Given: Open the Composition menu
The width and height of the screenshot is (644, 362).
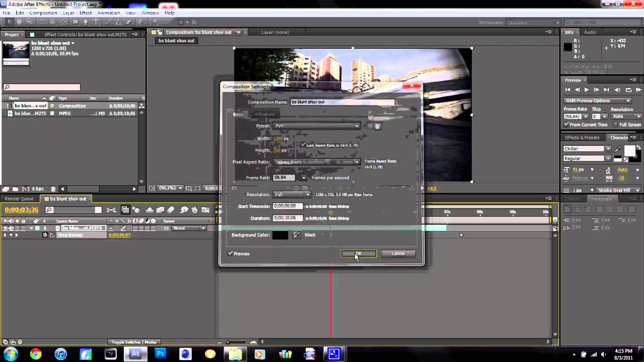Looking at the screenshot, I should [x=43, y=13].
